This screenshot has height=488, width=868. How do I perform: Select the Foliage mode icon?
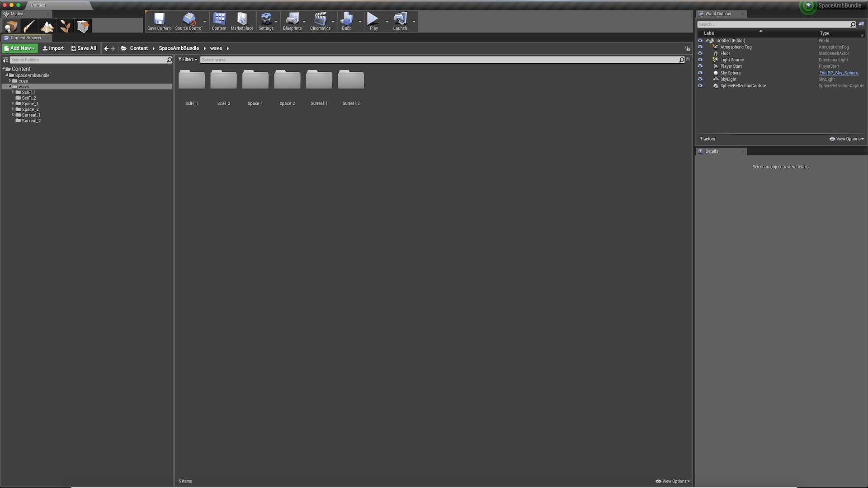pos(65,26)
